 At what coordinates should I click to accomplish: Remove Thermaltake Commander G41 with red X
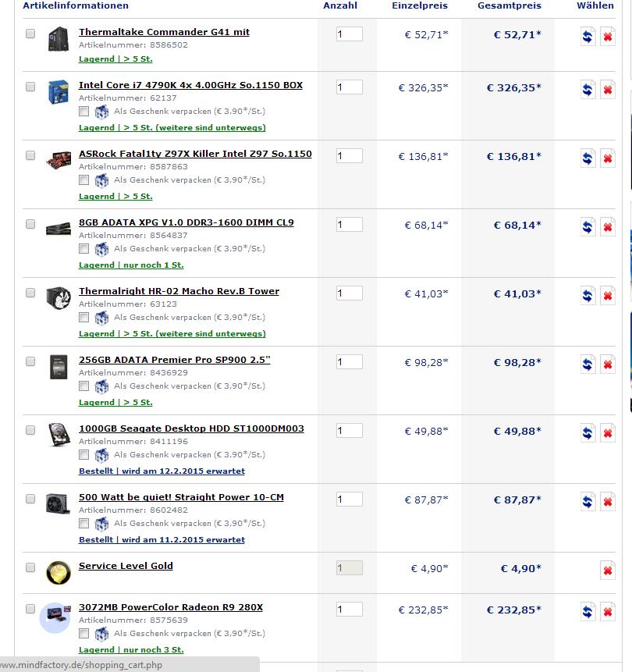pyautogui.click(x=608, y=37)
